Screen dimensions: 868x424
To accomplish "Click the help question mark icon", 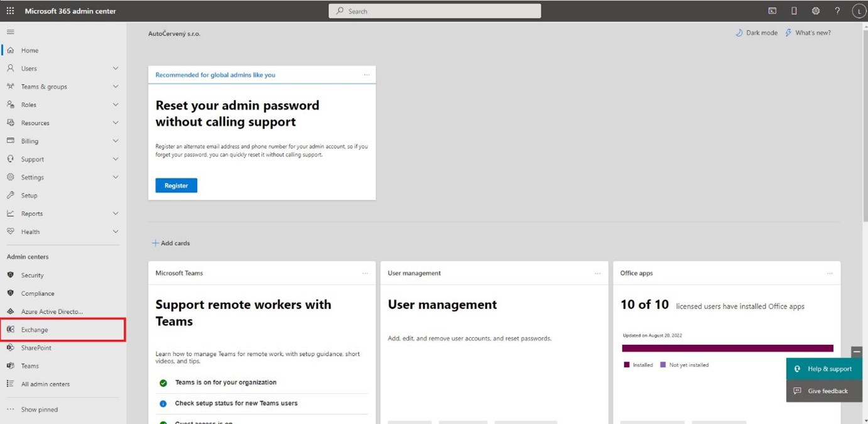I will (837, 11).
